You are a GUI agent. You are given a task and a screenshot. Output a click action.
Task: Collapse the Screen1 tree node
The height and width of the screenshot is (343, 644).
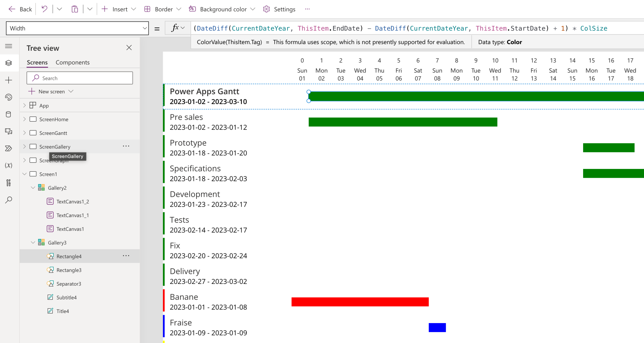pyautogui.click(x=25, y=174)
